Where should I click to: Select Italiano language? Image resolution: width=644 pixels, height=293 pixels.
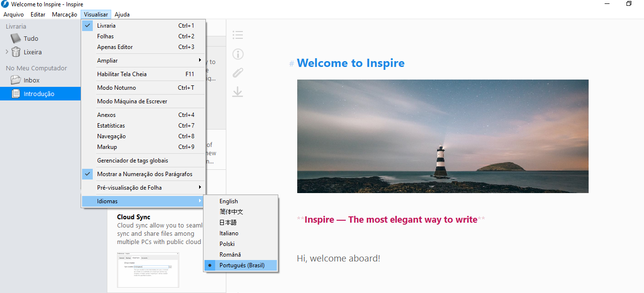tap(241, 233)
